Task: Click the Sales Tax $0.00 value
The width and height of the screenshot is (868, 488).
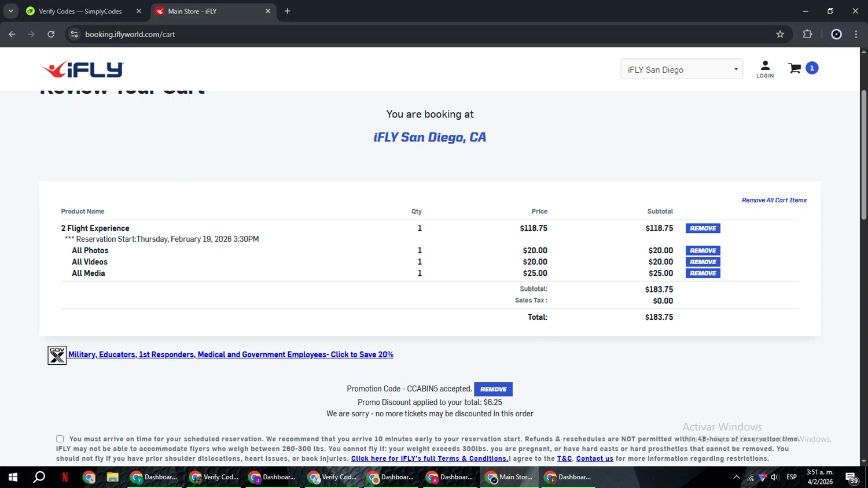Action: 663,301
